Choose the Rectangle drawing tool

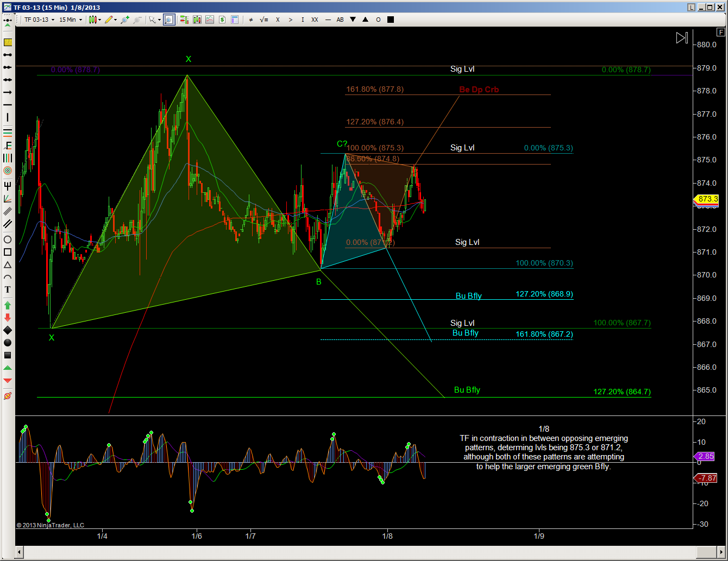point(8,252)
